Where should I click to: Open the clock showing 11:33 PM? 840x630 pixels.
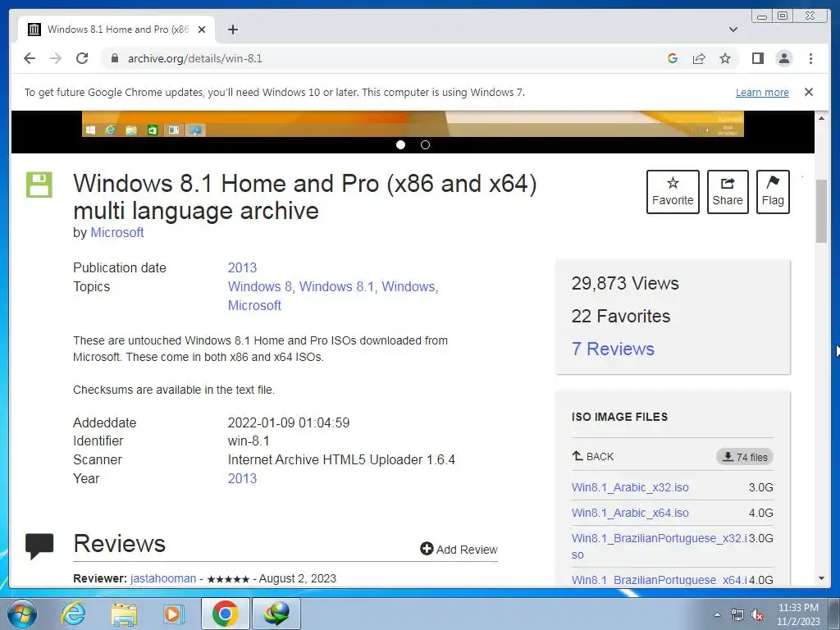[798, 614]
